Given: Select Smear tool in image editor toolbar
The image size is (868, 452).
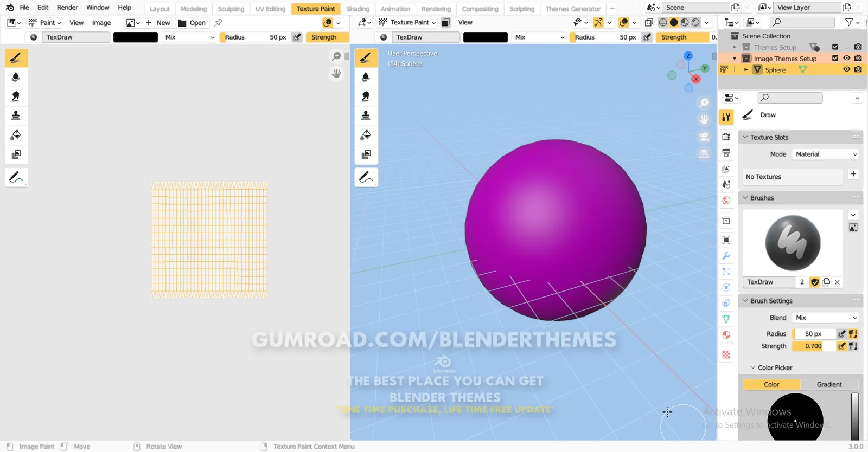Looking at the screenshot, I should (16, 96).
